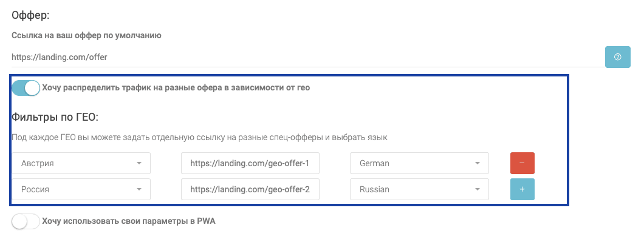Open the Австрия country dropdown
644x239 pixels.
point(81,163)
